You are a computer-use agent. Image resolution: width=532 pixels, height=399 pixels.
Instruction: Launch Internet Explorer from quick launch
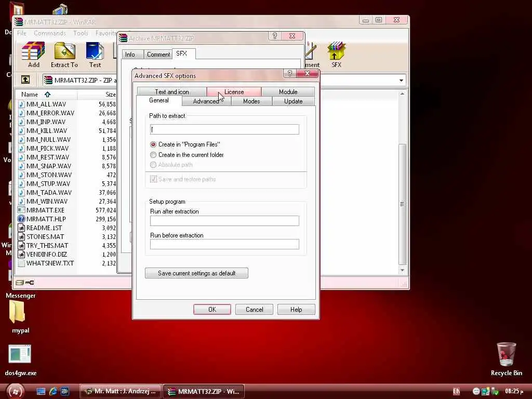(x=53, y=391)
